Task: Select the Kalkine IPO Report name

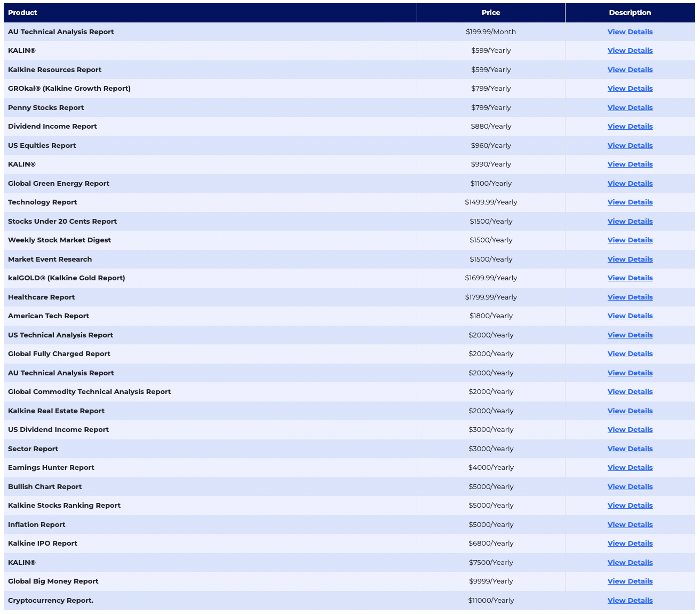Action: 43,543
